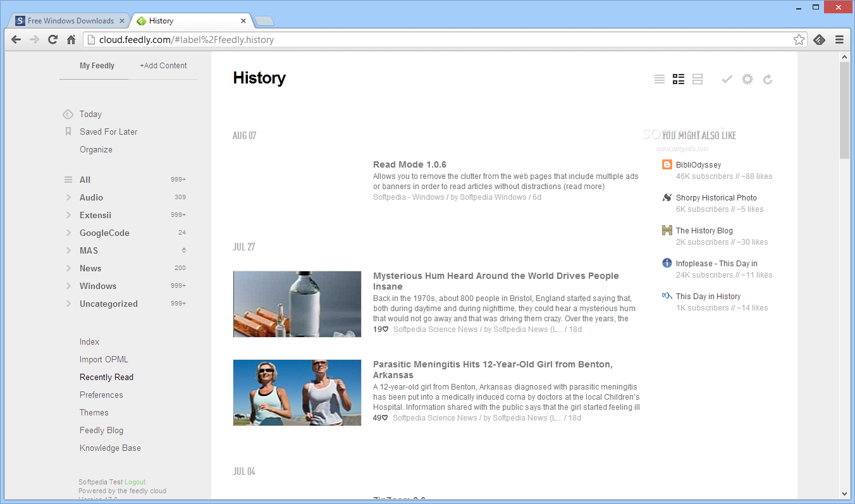Refresh the History feed icon

(768, 79)
